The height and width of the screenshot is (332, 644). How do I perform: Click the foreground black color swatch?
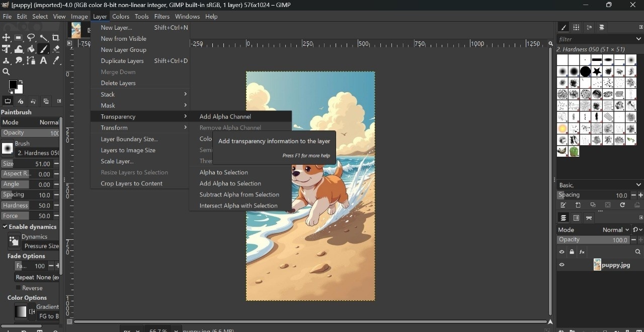tap(13, 84)
